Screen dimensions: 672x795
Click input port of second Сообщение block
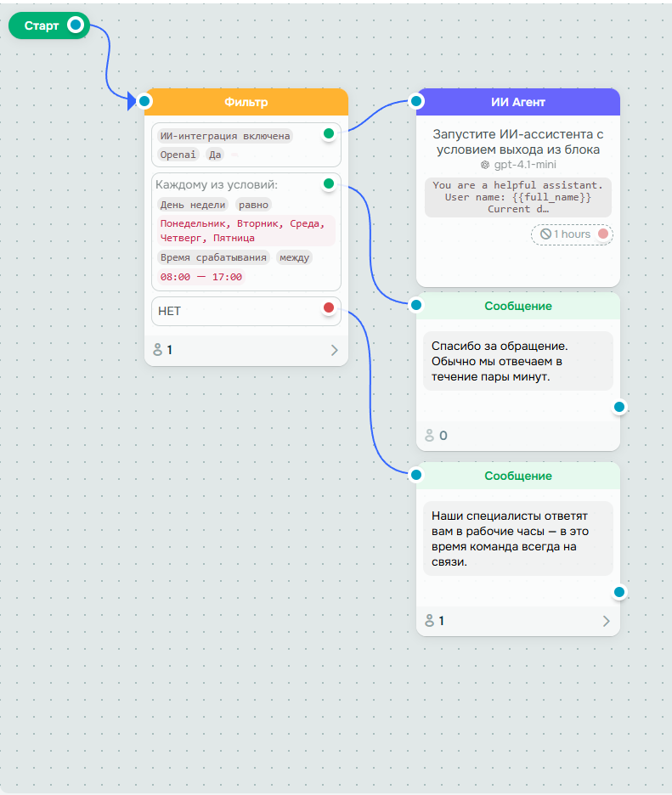coord(416,475)
